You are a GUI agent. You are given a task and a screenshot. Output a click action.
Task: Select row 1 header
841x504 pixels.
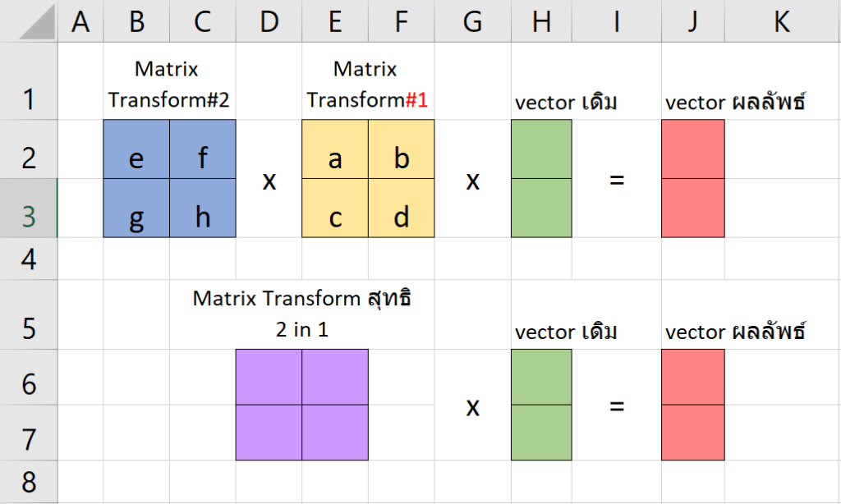click(29, 81)
